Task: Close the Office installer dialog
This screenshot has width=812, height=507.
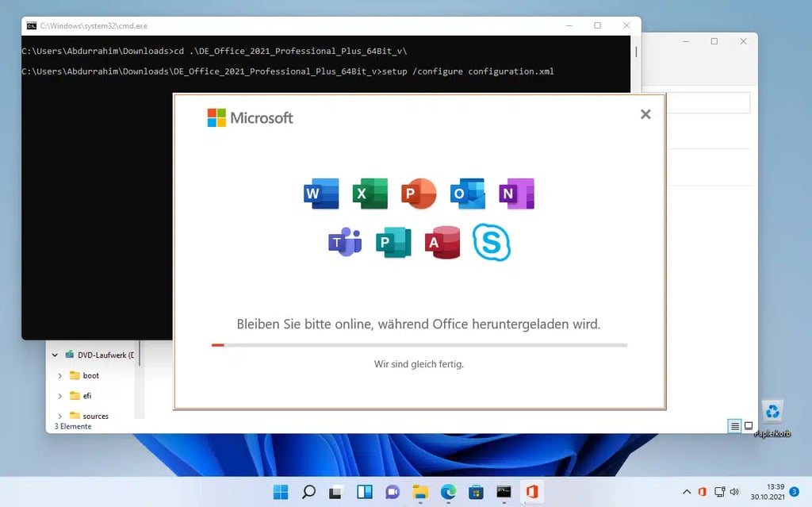Action: tap(645, 114)
